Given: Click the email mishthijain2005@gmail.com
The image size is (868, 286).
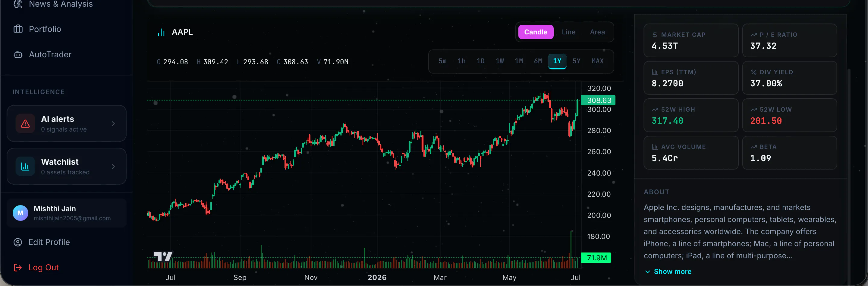Looking at the screenshot, I should (x=72, y=218).
